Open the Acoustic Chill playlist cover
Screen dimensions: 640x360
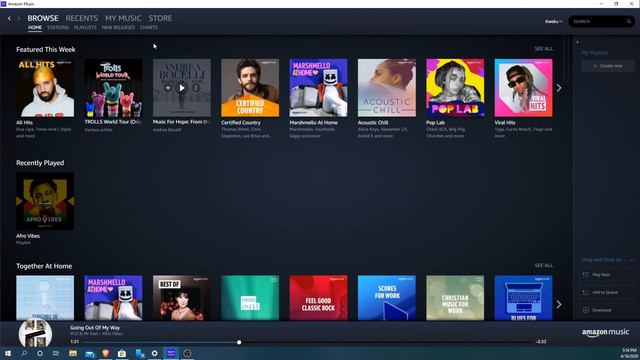[387, 88]
